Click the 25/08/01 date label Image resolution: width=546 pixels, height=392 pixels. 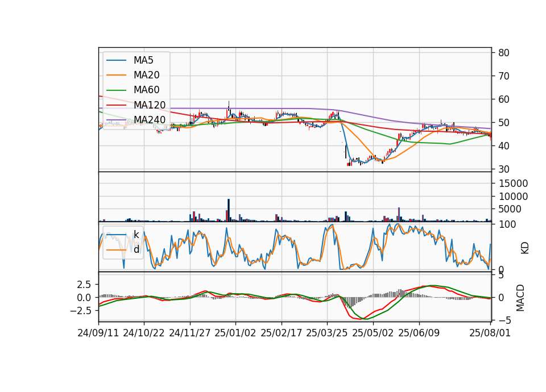coord(490,333)
